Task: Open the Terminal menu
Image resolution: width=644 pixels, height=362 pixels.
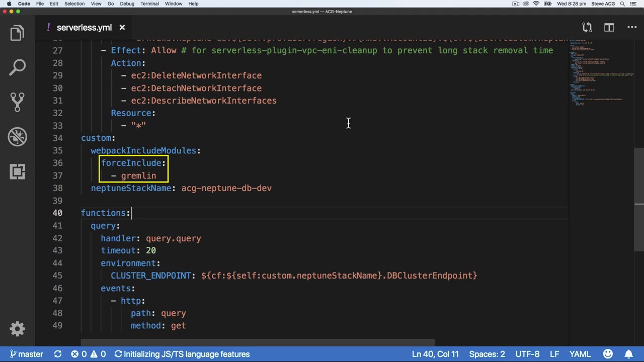Action: [x=149, y=4]
